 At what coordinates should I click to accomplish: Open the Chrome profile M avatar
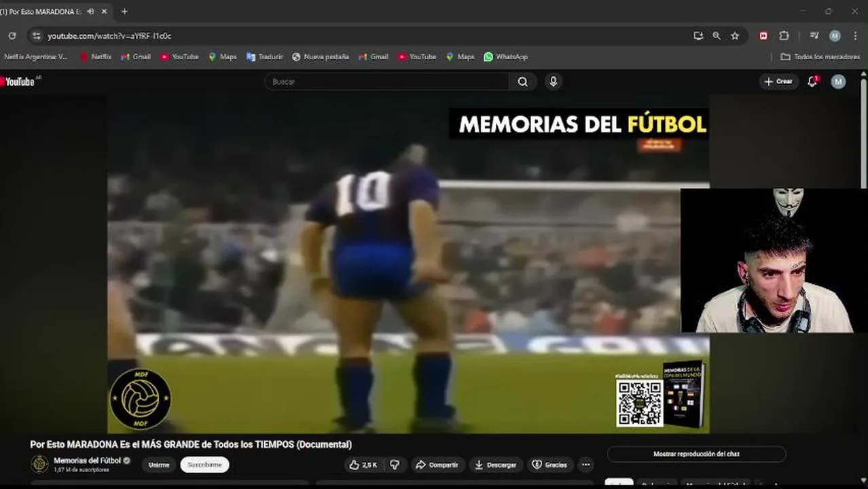click(835, 36)
